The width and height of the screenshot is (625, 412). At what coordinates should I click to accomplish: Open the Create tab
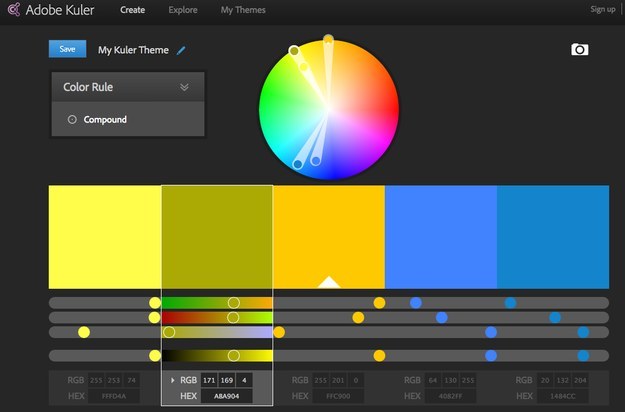132,10
